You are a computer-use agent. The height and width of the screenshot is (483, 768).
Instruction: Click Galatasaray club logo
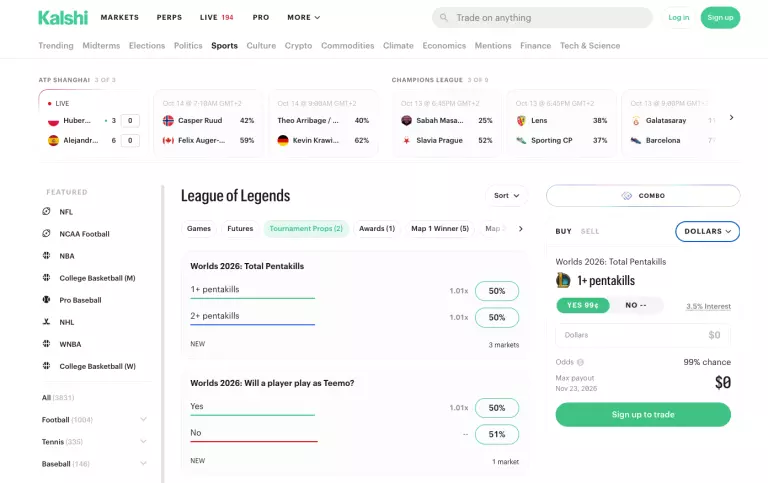pos(636,121)
